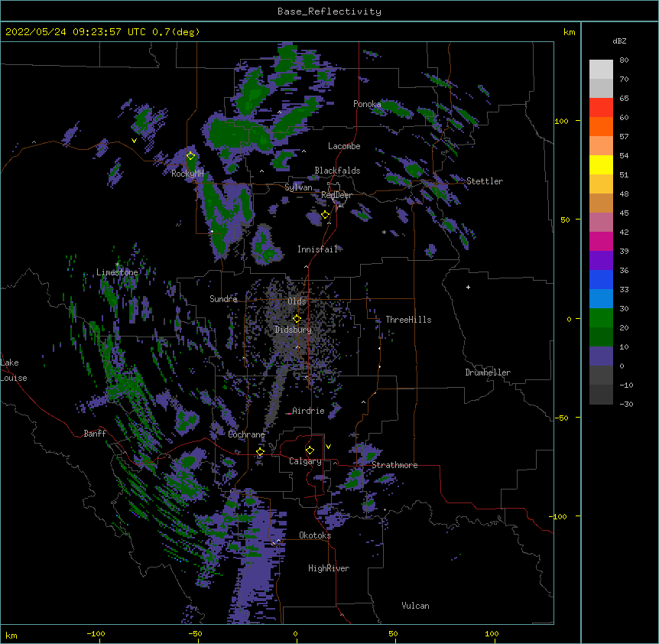Image resolution: width=659 pixels, height=644 pixels.
Task: Select the Cochrane town label
Action: point(246,434)
